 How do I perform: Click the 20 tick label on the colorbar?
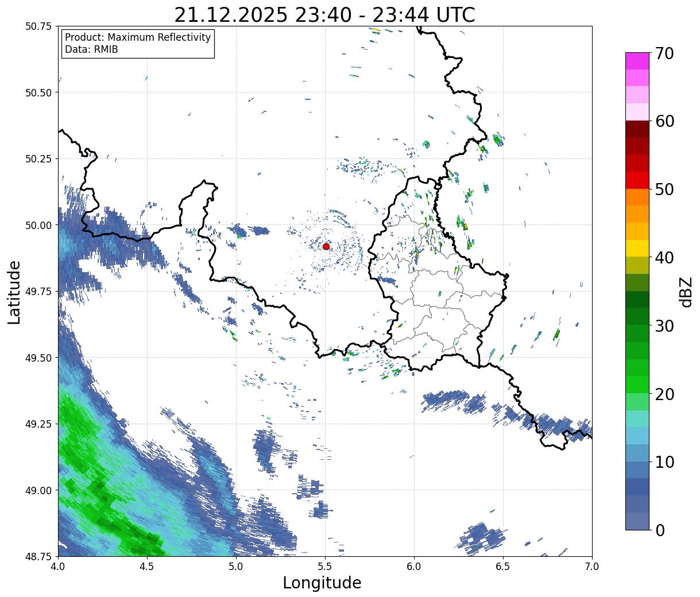(x=664, y=394)
